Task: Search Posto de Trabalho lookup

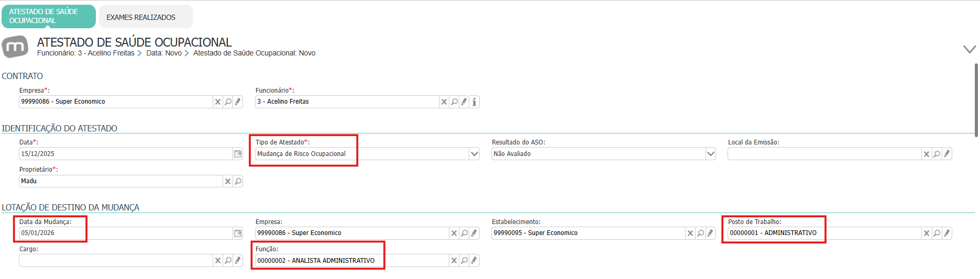Action: (x=937, y=233)
